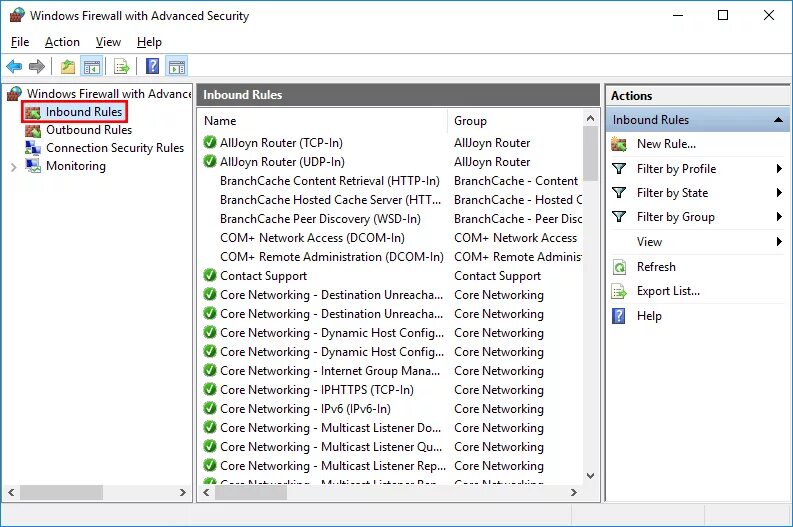793x527 pixels.
Task: Click the New Rule action icon
Action: click(x=619, y=144)
